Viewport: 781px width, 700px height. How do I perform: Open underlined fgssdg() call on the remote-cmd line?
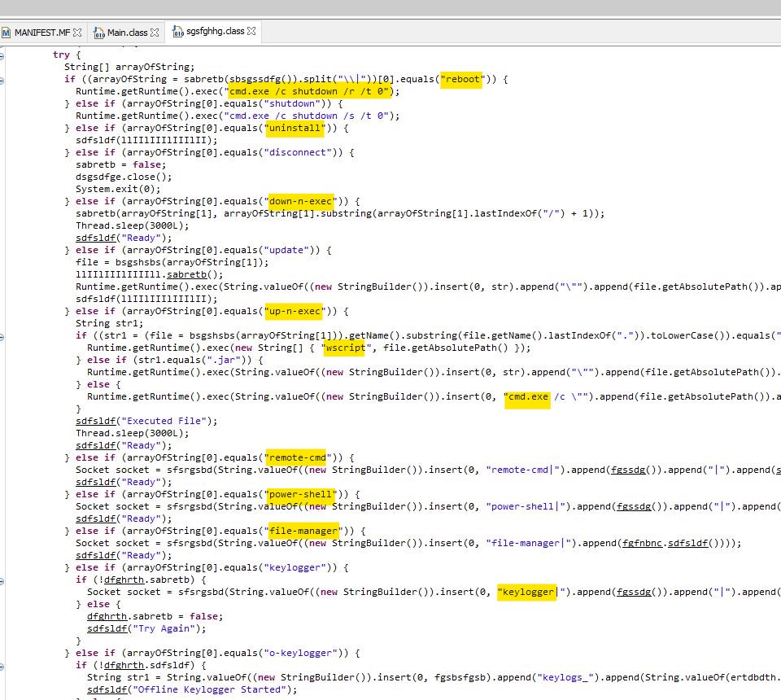click(x=630, y=470)
